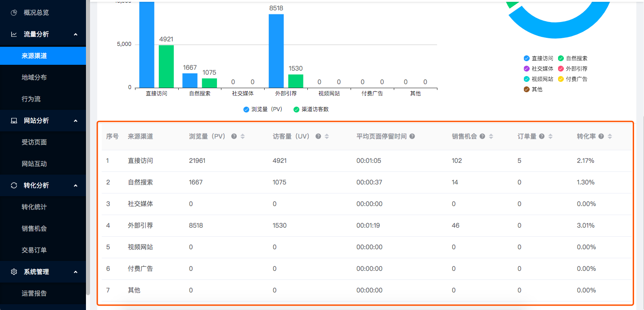Image resolution: width=644 pixels, height=310 pixels.
Task: Click the 转化分析 refresh icon
Action: [14, 185]
